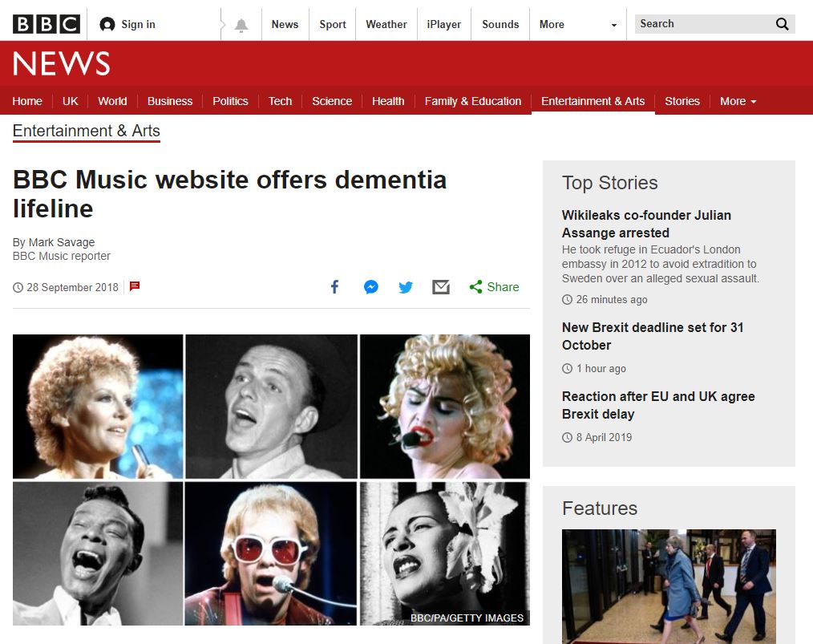Click the BBC/PA/GETTY IMAGES credit
Viewport: 813px width, 644px height.
tap(467, 618)
